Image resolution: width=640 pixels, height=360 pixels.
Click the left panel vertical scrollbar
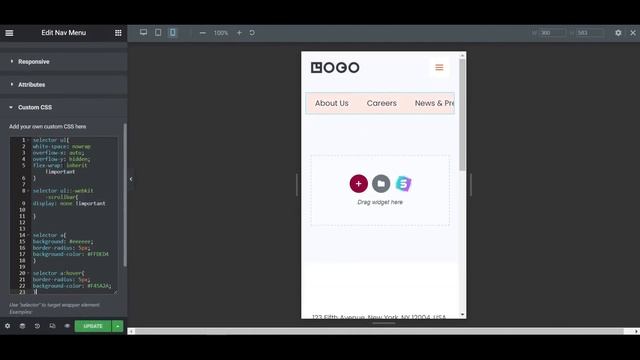(x=125, y=195)
